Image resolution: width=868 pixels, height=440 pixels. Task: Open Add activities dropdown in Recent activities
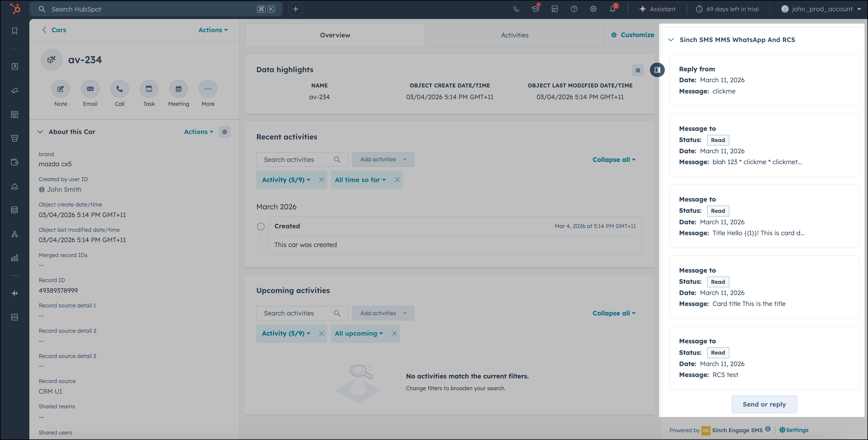click(383, 160)
